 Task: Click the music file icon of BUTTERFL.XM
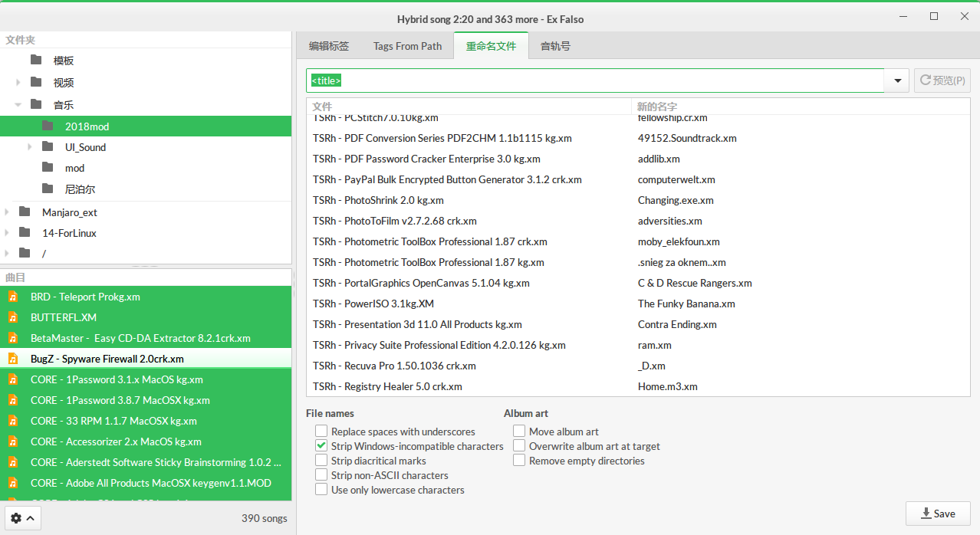tap(13, 317)
